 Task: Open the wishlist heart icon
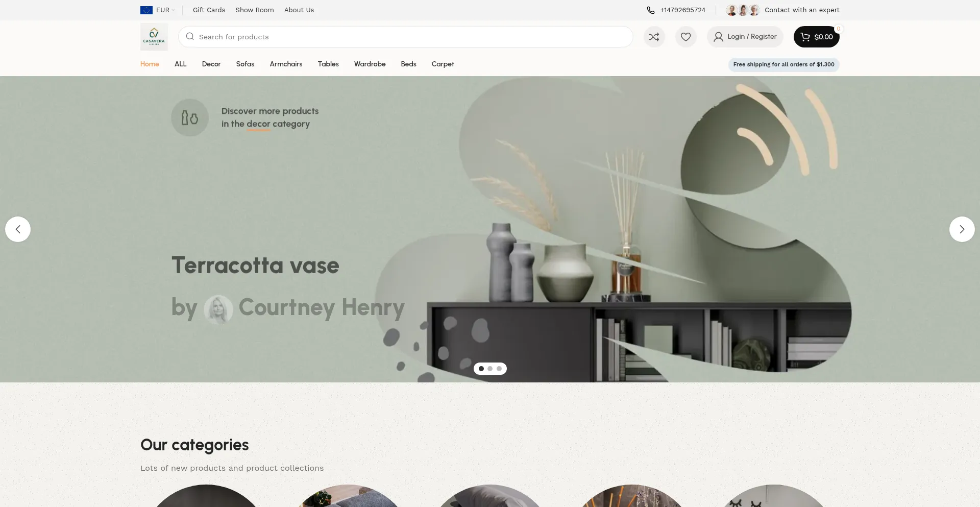(x=685, y=37)
